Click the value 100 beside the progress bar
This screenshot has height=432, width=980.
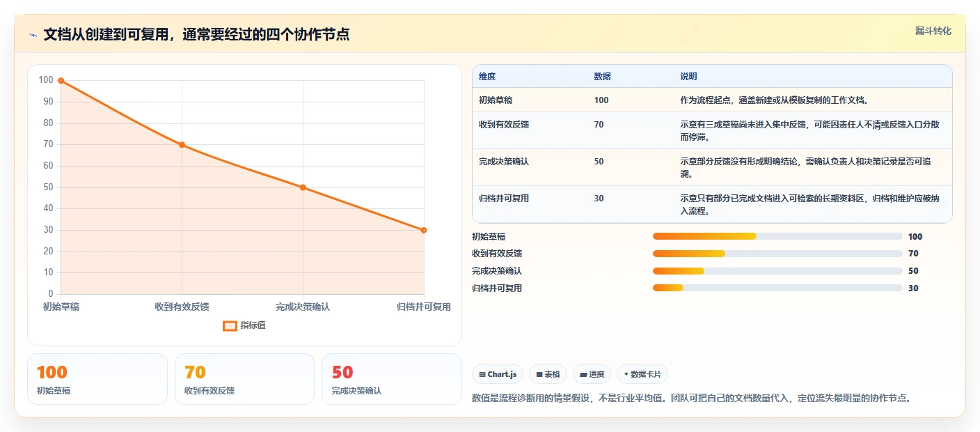915,237
